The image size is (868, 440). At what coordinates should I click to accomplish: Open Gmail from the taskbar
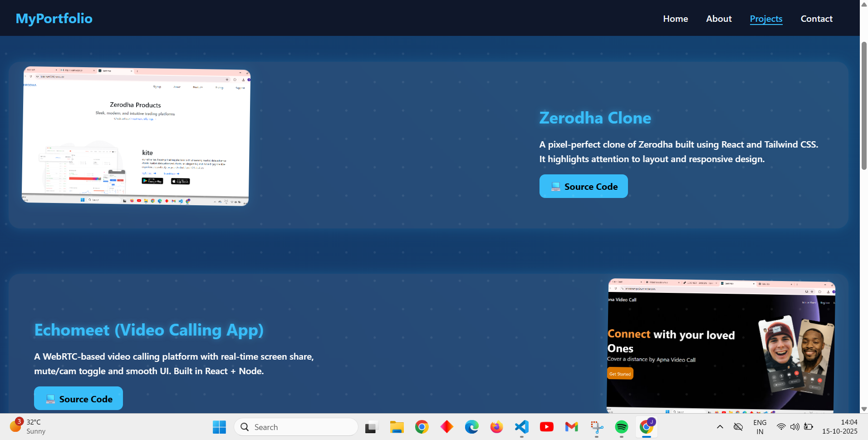[571, 427]
